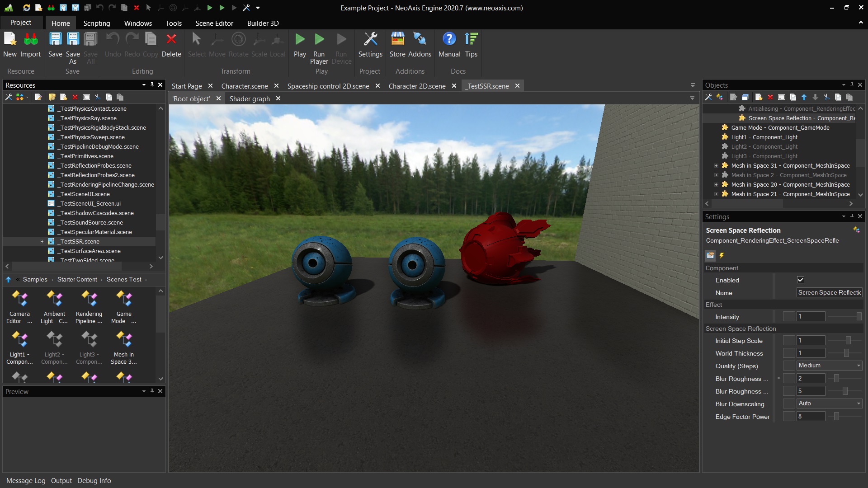Expand the _TestSSR.scene tree item
Screen dimensions: 868x488
coord(42,242)
